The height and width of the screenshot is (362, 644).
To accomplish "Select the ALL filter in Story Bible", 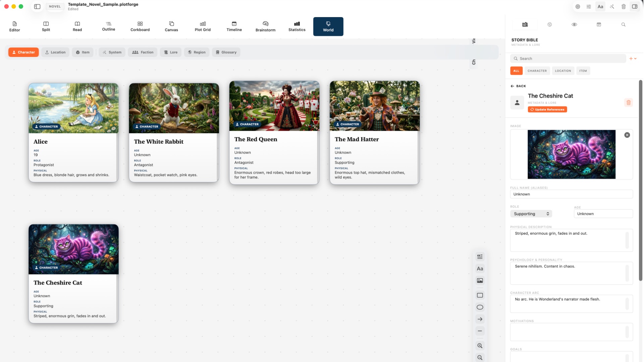I will 516,71.
